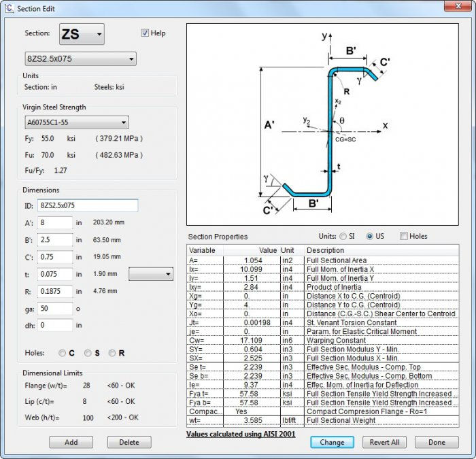The width and height of the screenshot is (476, 459).
Task: Select the C holes radio button
Action: [x=63, y=353]
